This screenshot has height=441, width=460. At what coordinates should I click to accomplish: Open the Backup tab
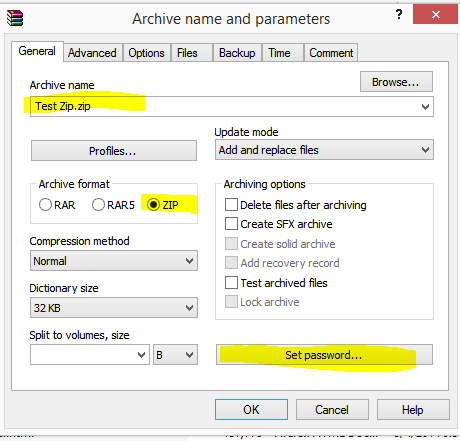pyautogui.click(x=237, y=53)
